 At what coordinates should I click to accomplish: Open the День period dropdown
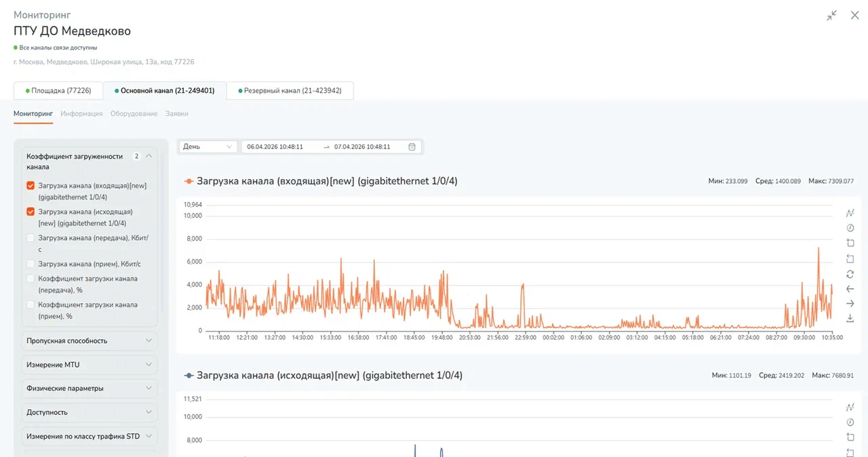[x=208, y=146]
